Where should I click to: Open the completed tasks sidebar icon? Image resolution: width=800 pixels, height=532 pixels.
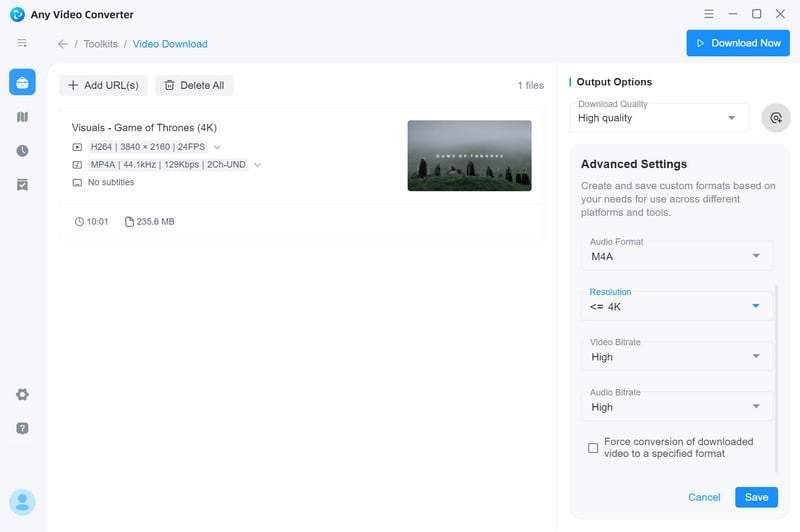click(22, 185)
